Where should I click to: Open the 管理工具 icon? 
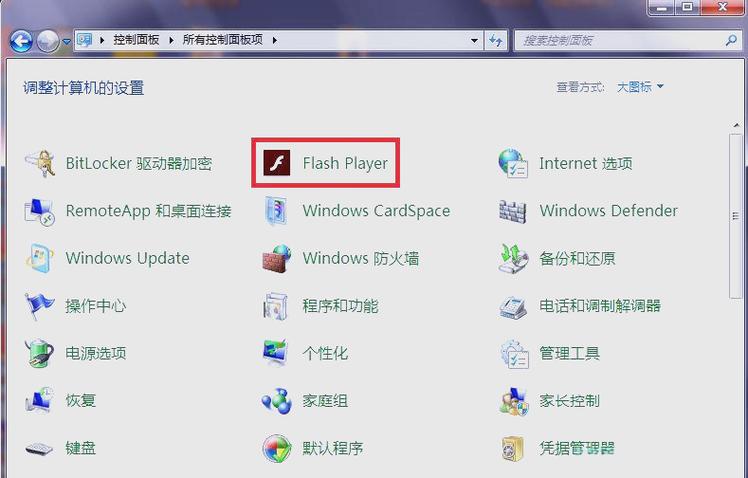coord(514,354)
